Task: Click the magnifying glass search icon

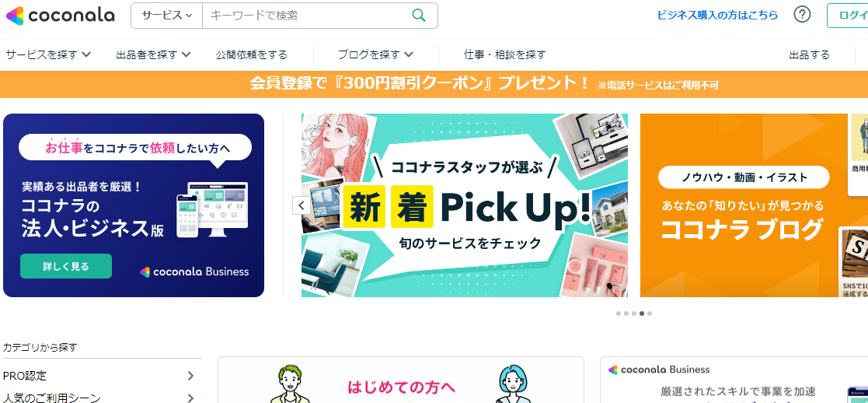Action: tap(419, 16)
